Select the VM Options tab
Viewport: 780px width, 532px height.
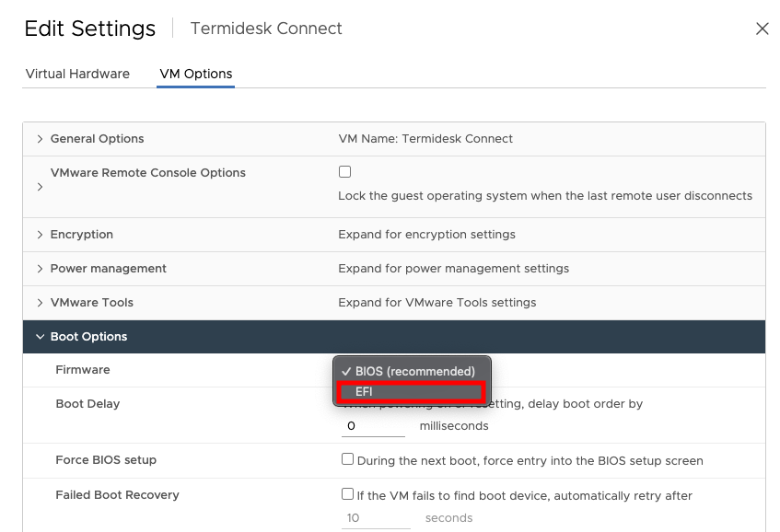[196, 74]
